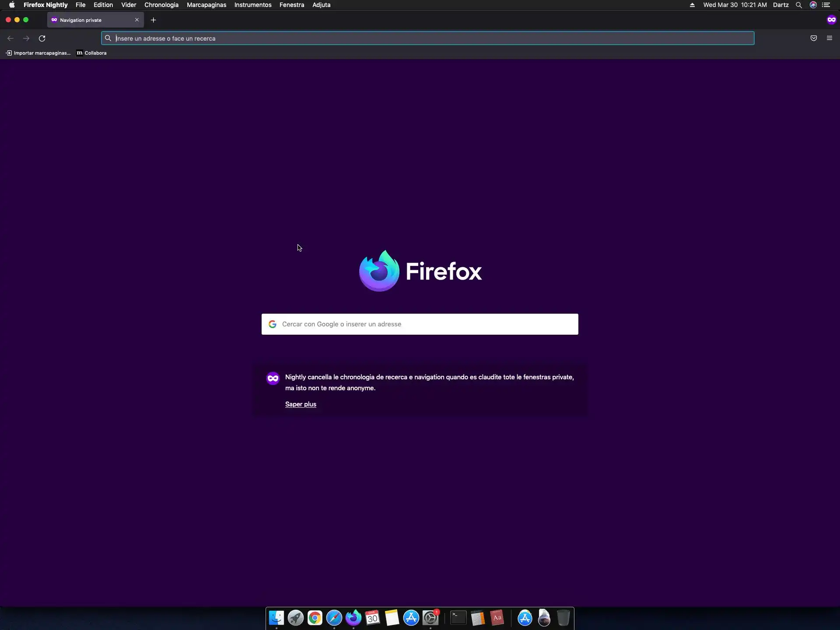The image size is (840, 630).
Task: Open the Chronologia menu
Action: click(161, 5)
